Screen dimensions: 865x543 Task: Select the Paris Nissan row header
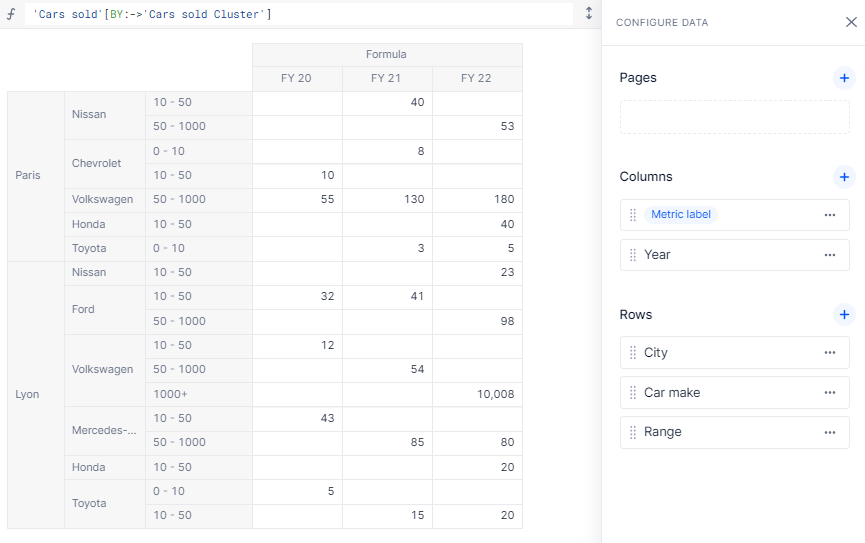[x=105, y=115]
